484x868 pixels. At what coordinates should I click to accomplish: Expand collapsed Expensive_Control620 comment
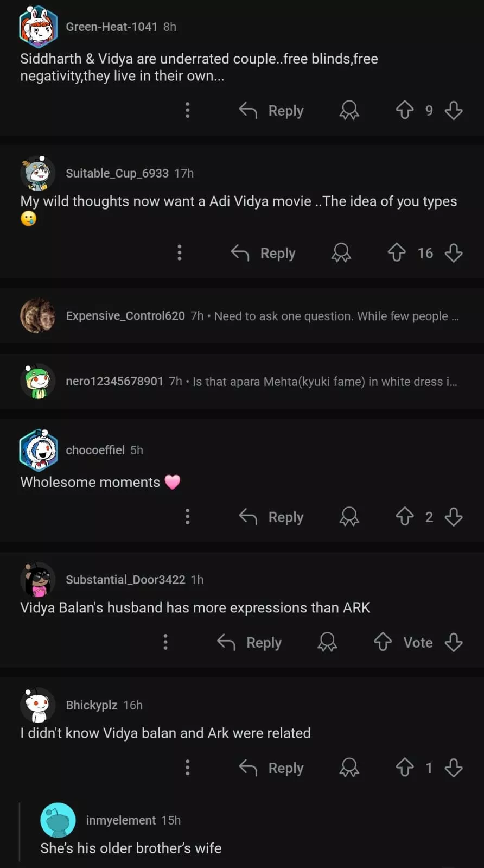coord(262,316)
